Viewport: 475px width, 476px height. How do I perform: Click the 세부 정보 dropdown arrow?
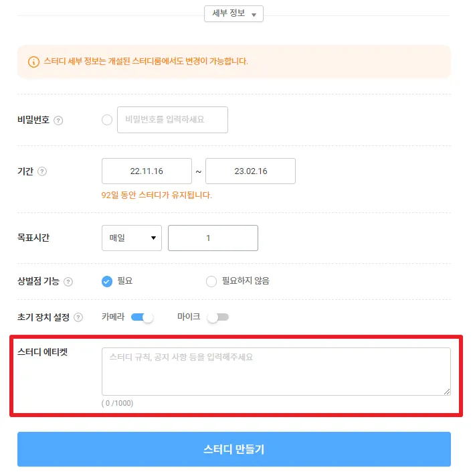tap(254, 15)
